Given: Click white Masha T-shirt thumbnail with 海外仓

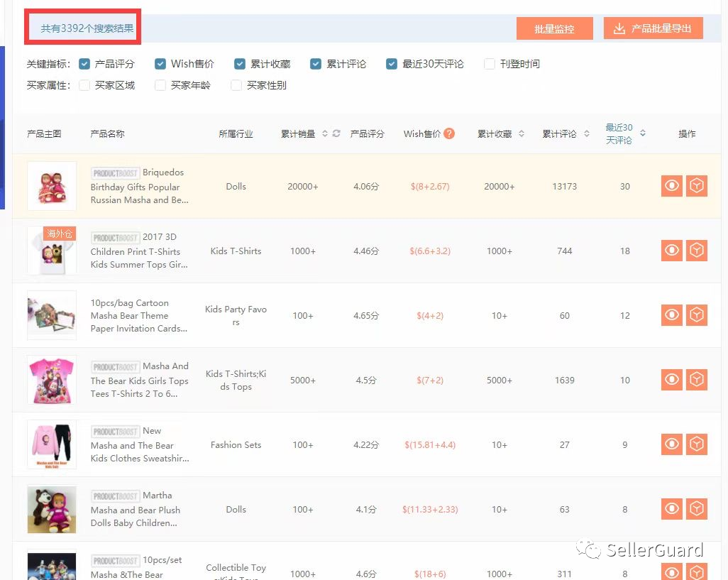Looking at the screenshot, I should coord(52,251).
